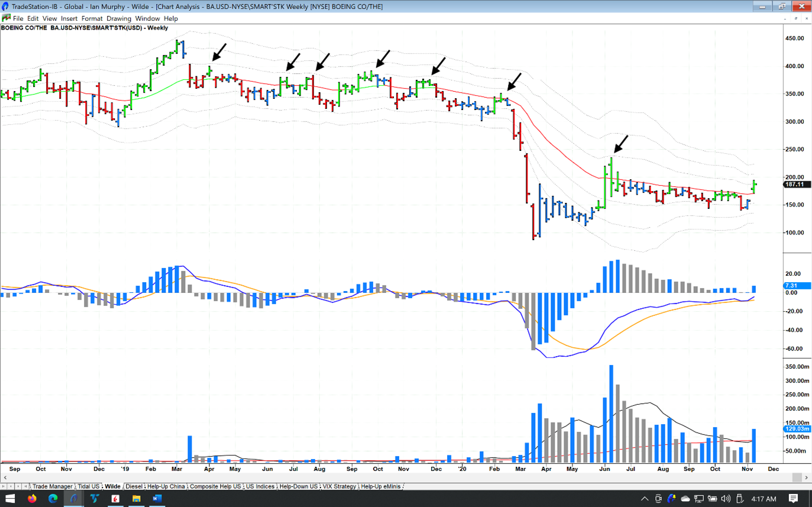Viewport: 812px width, 507px height.
Task: Click the Windows Start button
Action: click(10, 499)
